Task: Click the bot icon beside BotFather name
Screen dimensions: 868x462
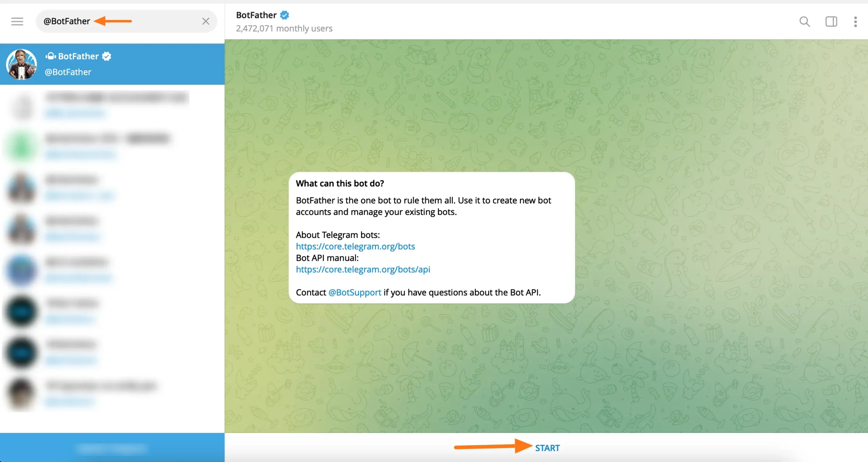Action: (x=51, y=56)
